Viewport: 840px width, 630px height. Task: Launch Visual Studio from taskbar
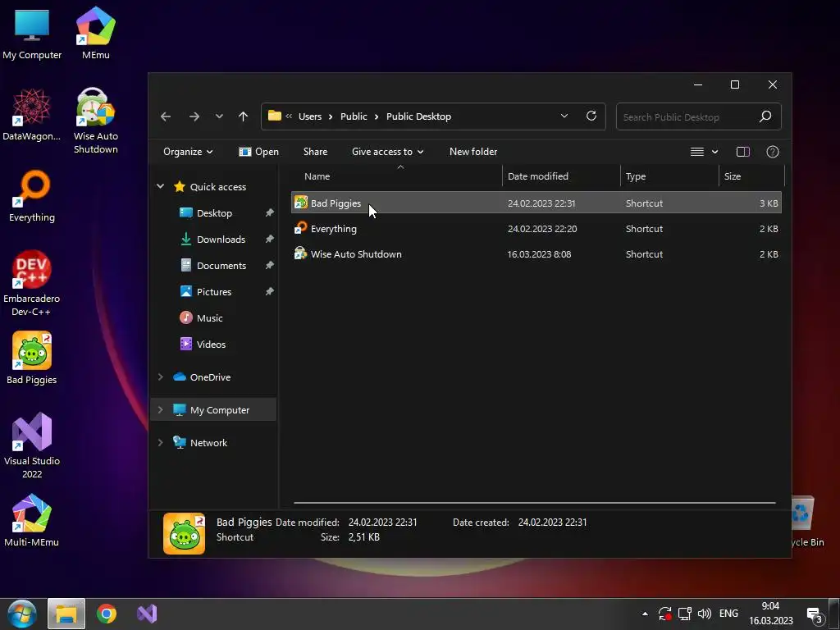(147, 614)
